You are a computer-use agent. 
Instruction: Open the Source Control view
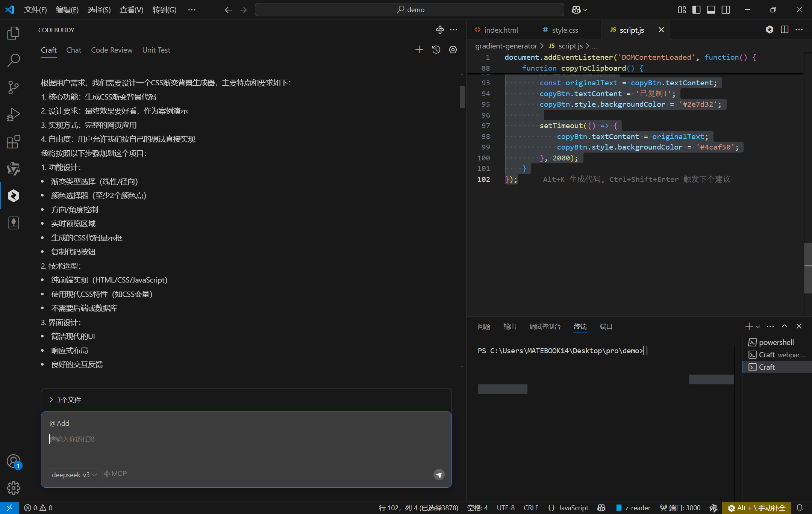13,88
